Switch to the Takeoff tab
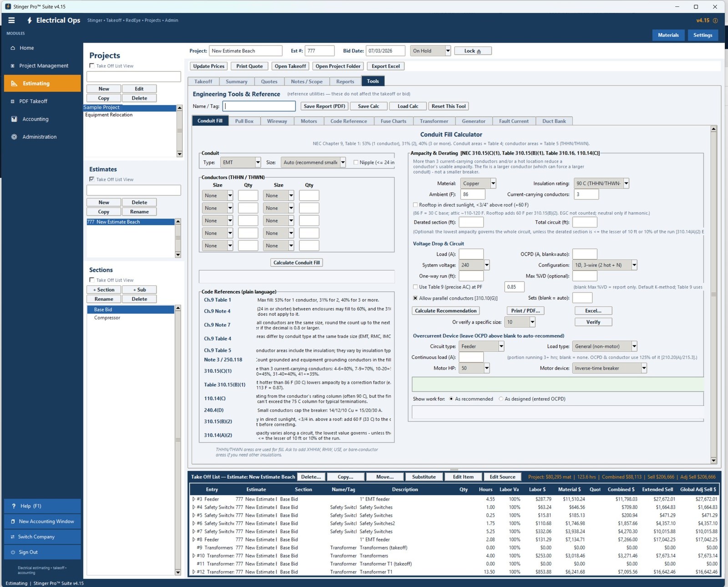 pos(203,81)
